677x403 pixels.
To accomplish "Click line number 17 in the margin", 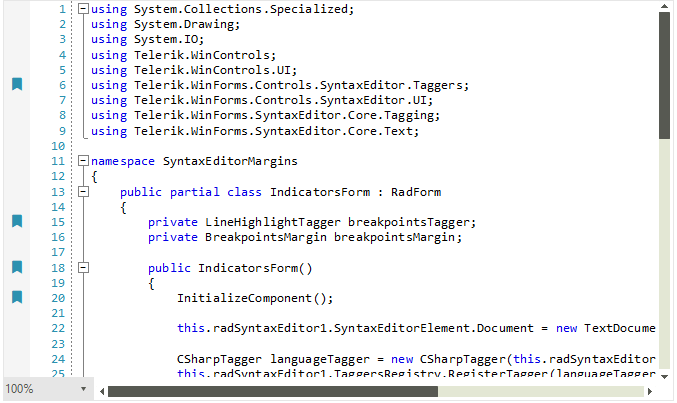I will 58,252.
